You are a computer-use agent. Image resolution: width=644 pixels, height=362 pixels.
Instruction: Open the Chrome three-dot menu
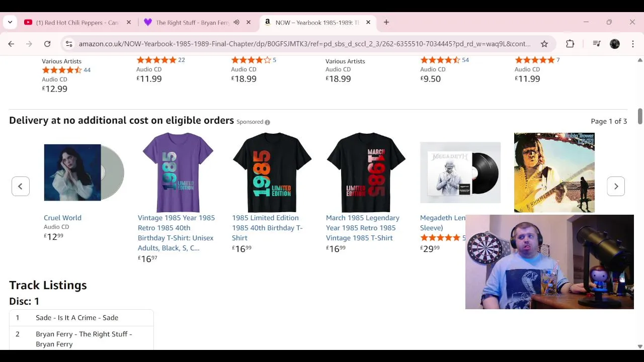click(633, 44)
